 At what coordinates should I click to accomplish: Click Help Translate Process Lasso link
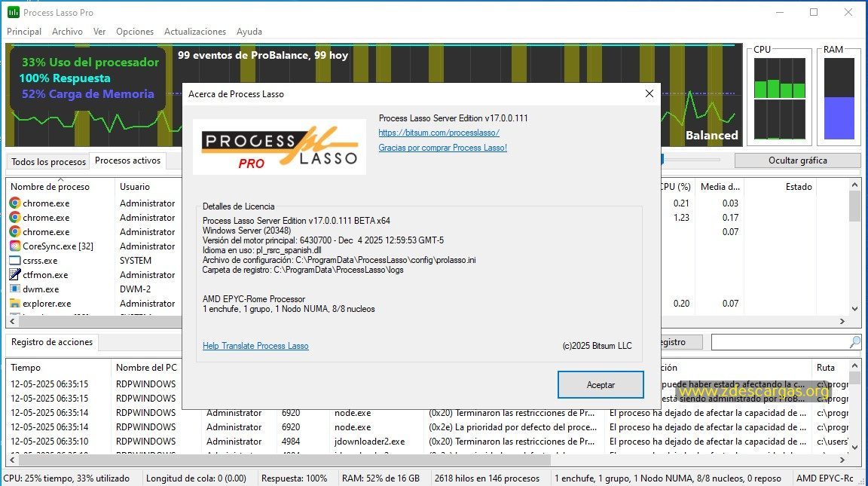point(255,346)
